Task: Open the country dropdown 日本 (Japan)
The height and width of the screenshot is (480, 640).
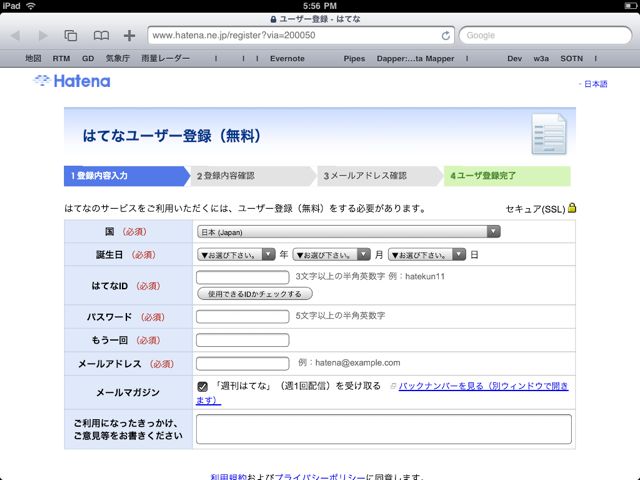Action: 349,232
